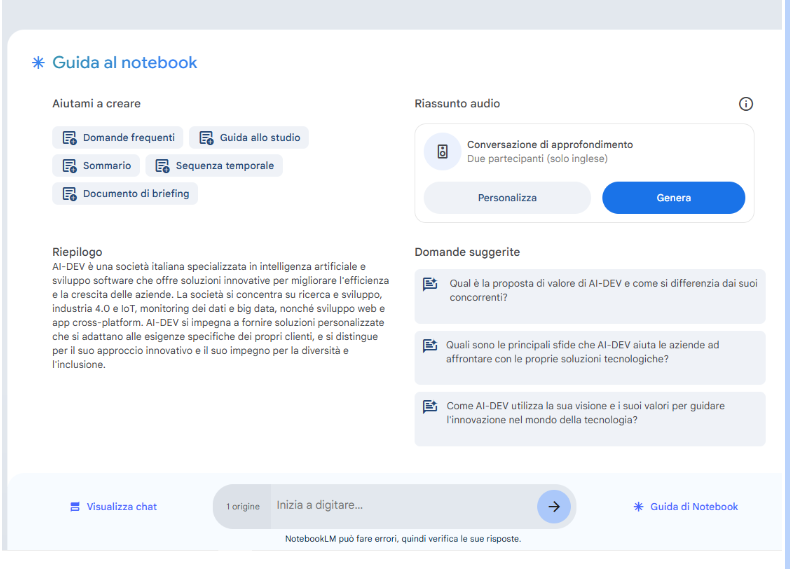Screen dimensions: 790x569
Task: Click the AI-DEV summary paragraph
Action: [x=221, y=315]
